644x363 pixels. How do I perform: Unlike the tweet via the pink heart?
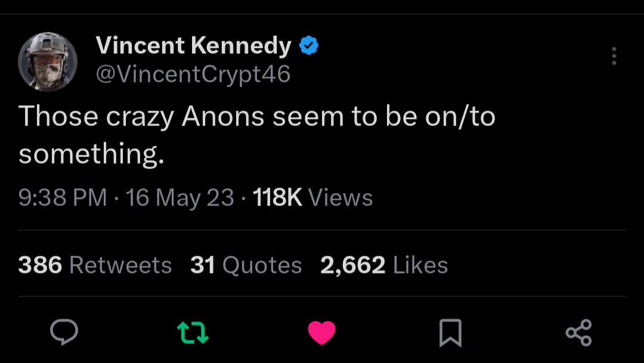[x=321, y=333]
